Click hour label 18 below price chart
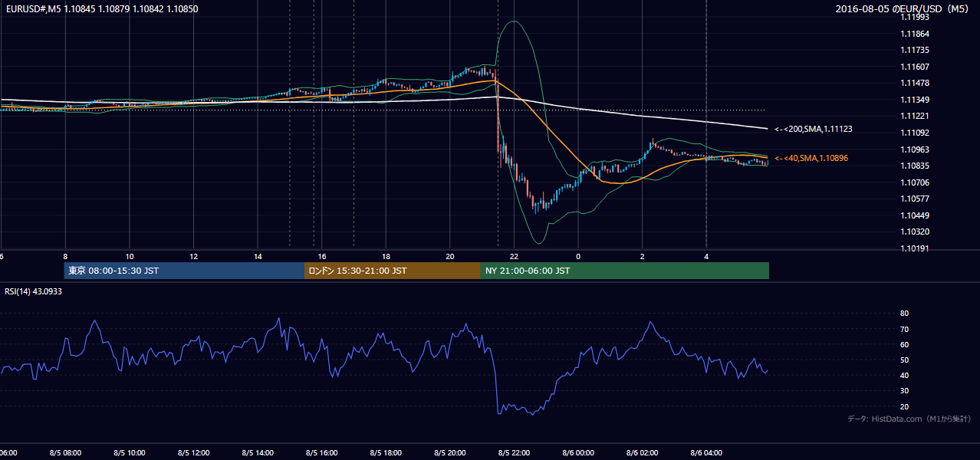Image resolution: width=980 pixels, height=460 pixels. click(x=386, y=256)
